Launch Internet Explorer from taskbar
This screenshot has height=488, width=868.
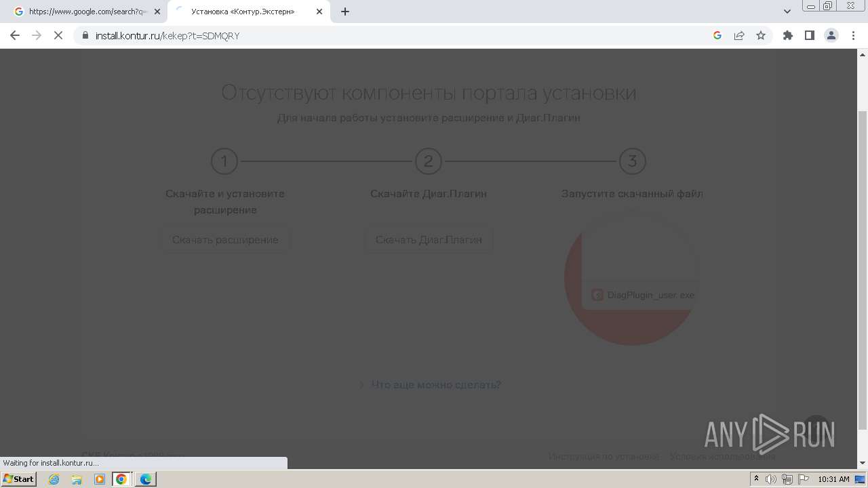tap(54, 479)
